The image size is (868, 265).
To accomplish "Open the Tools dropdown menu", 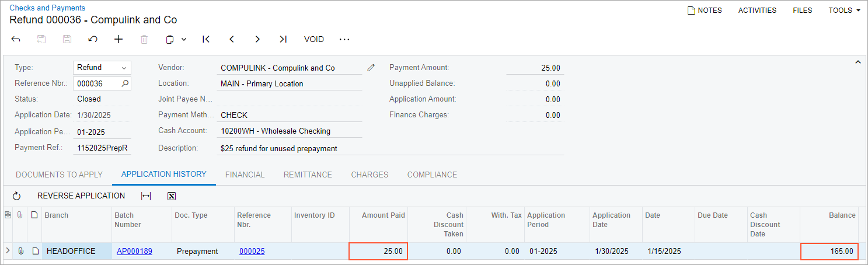I will coord(844,11).
